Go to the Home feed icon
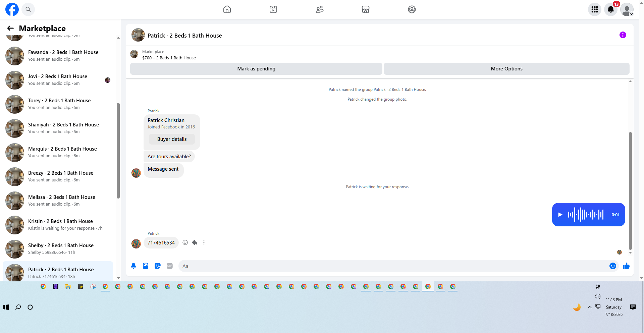 point(227,9)
